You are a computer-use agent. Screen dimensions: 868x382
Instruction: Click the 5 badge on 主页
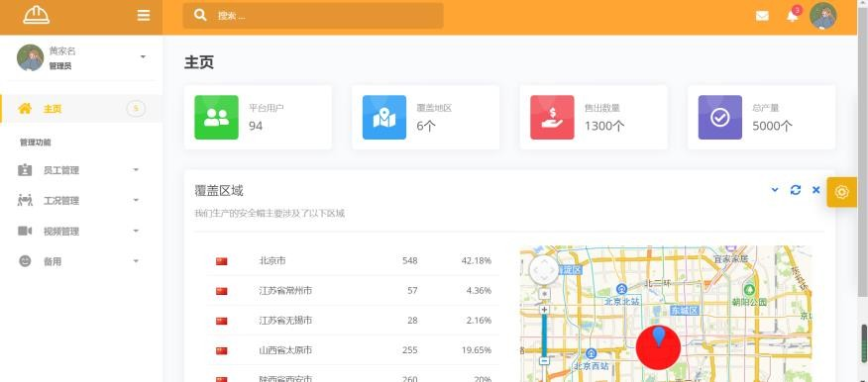(x=136, y=108)
